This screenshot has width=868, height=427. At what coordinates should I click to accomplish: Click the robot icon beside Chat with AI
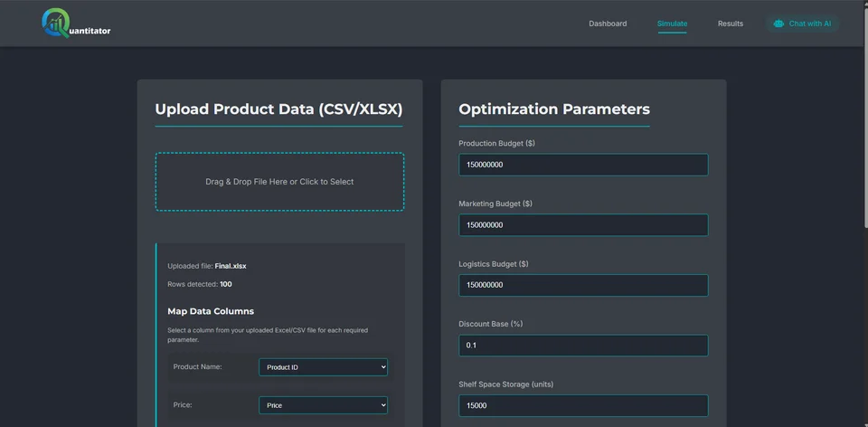point(778,24)
